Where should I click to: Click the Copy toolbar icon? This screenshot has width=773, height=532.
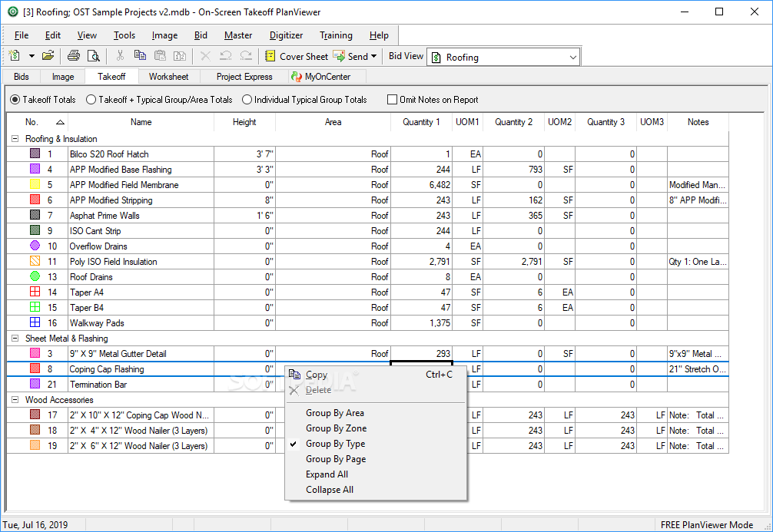(140, 56)
